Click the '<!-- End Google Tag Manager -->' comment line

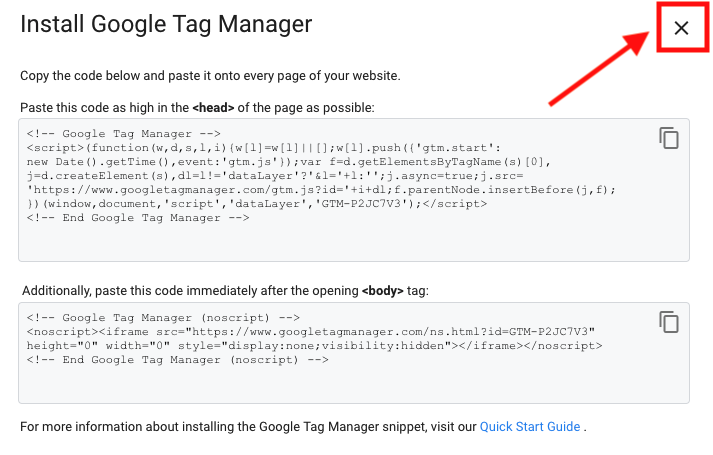(138, 218)
